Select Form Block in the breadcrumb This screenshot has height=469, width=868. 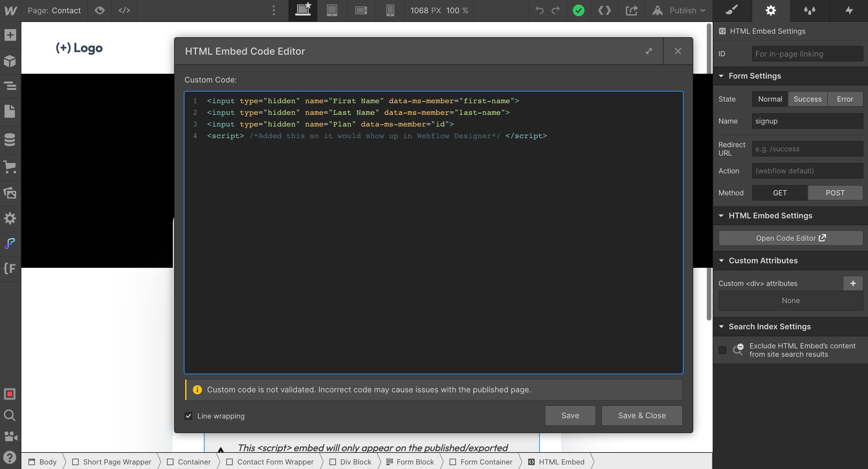pos(415,462)
